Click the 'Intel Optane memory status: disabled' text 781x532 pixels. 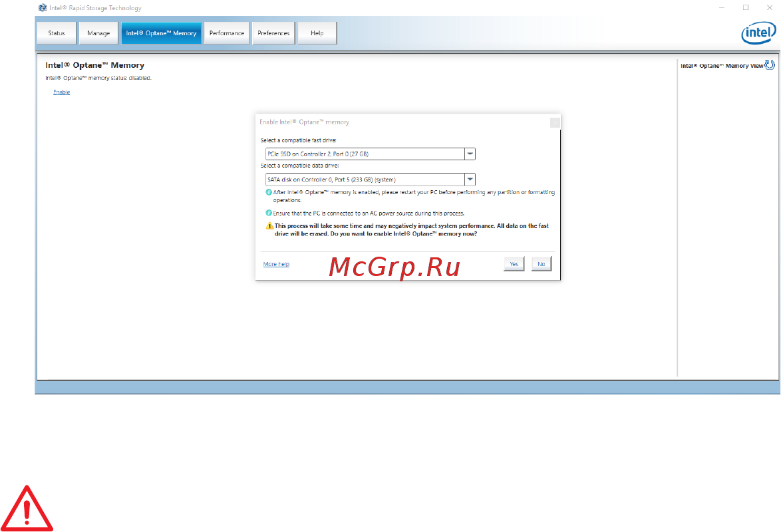98,78
